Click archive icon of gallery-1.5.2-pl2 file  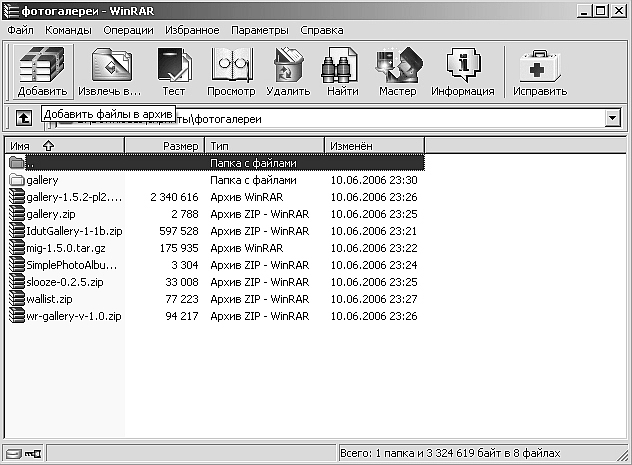coord(17,197)
